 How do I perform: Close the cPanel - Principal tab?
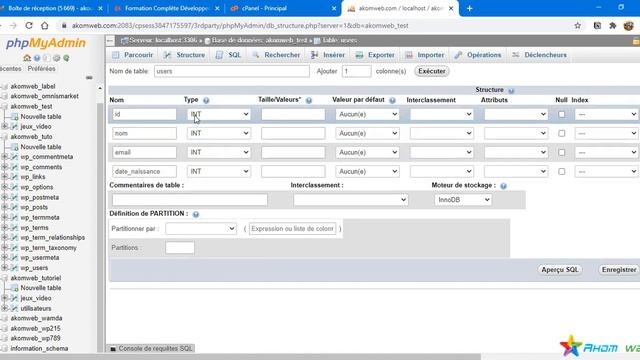pos(334,8)
